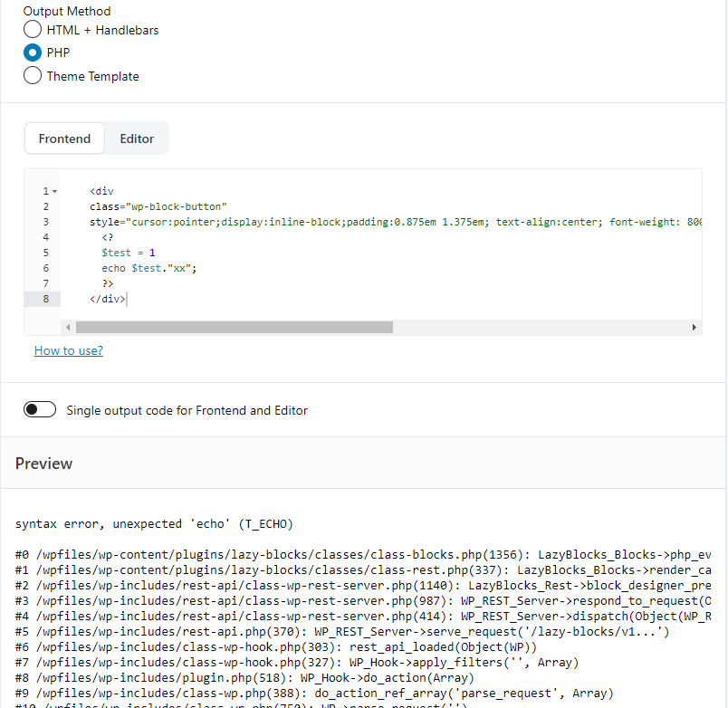Click the '?>' closing PHP tag line
The width and height of the screenshot is (728, 708).
tap(107, 283)
